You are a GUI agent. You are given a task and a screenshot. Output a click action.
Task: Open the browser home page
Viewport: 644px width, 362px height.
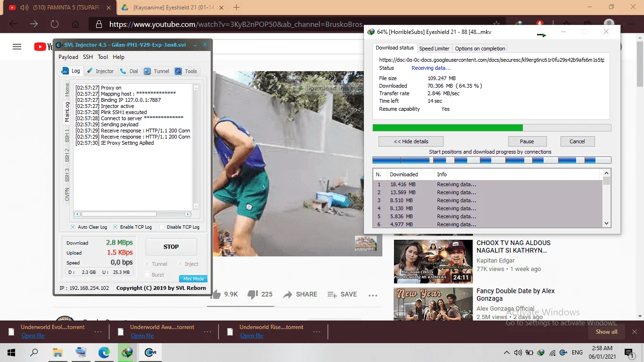click(75, 24)
